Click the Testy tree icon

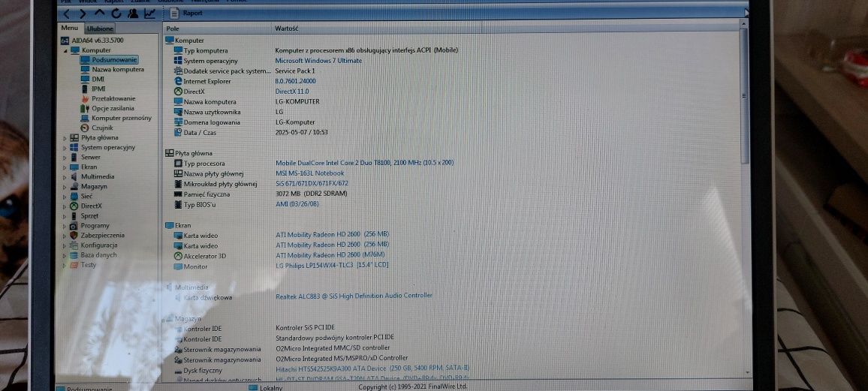[x=74, y=265]
